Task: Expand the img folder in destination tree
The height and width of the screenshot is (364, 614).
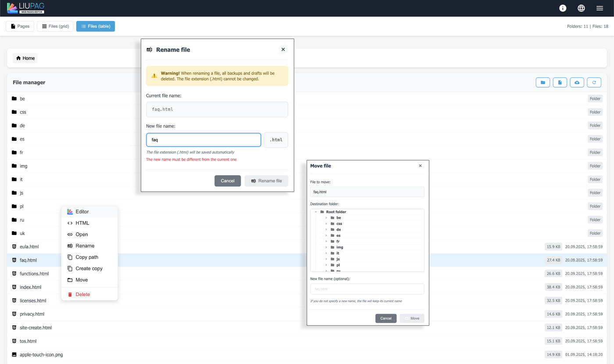Action: coord(326,247)
